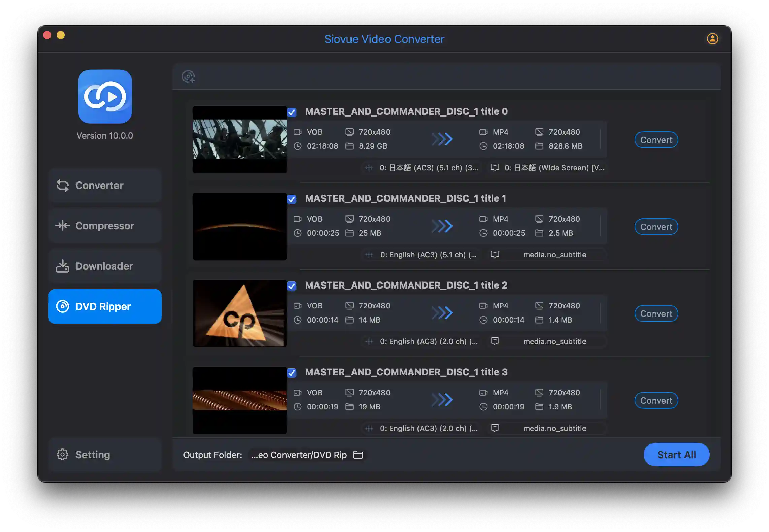
Task: Click the Setting gear icon
Action: [x=62, y=455]
